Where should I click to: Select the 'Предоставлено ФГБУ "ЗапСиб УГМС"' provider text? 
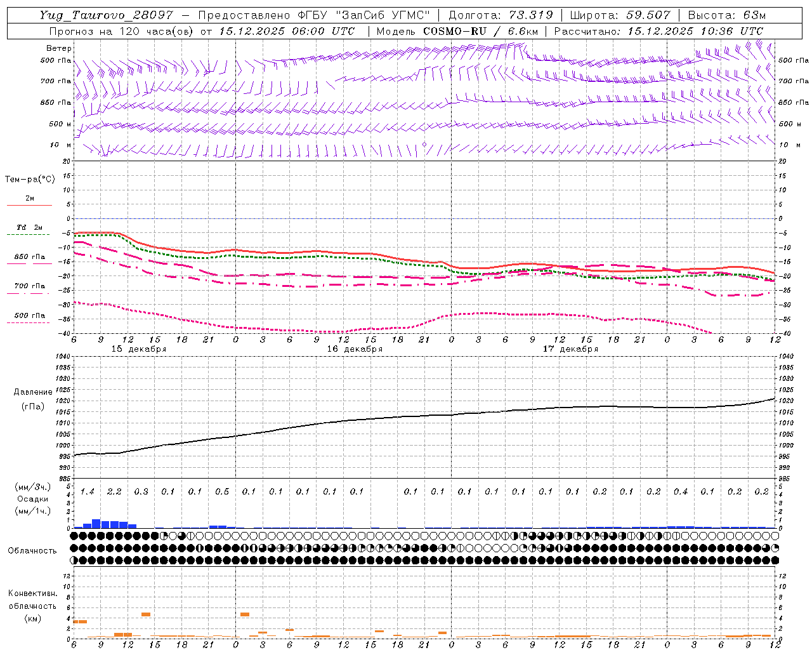[315, 15]
